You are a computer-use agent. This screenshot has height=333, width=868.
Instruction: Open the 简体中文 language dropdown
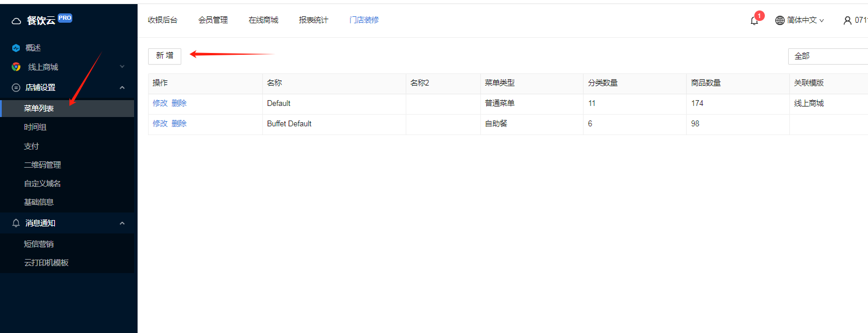point(806,20)
